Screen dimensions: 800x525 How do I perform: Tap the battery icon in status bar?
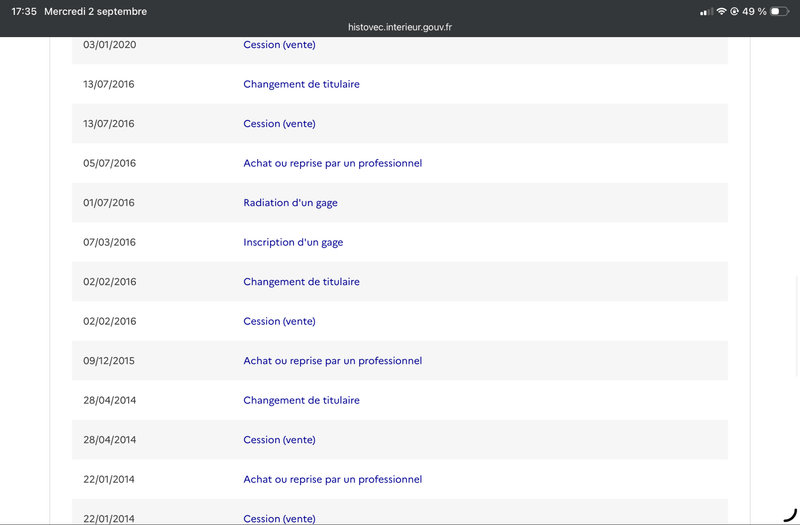(x=780, y=11)
